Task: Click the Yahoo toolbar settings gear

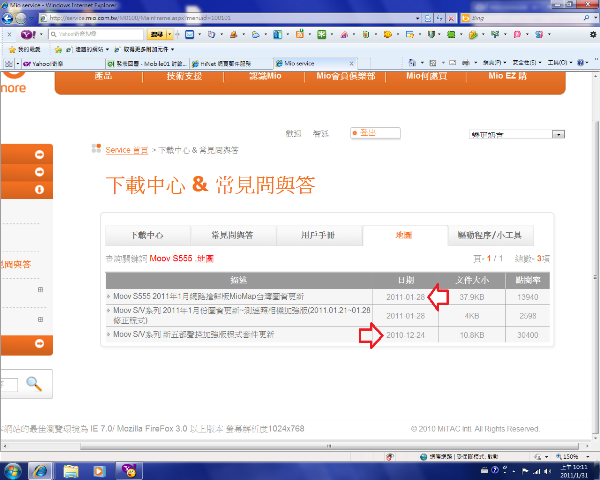Action: click(593, 34)
